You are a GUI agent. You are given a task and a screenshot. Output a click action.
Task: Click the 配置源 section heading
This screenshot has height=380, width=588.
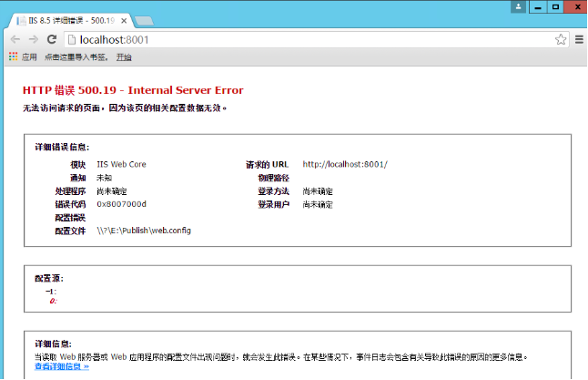click(49, 279)
